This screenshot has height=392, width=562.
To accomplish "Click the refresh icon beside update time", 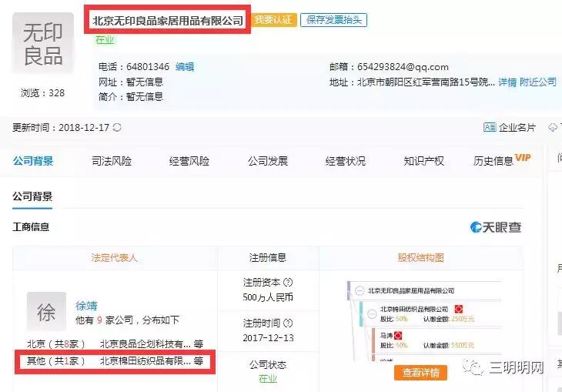I will [117, 127].
